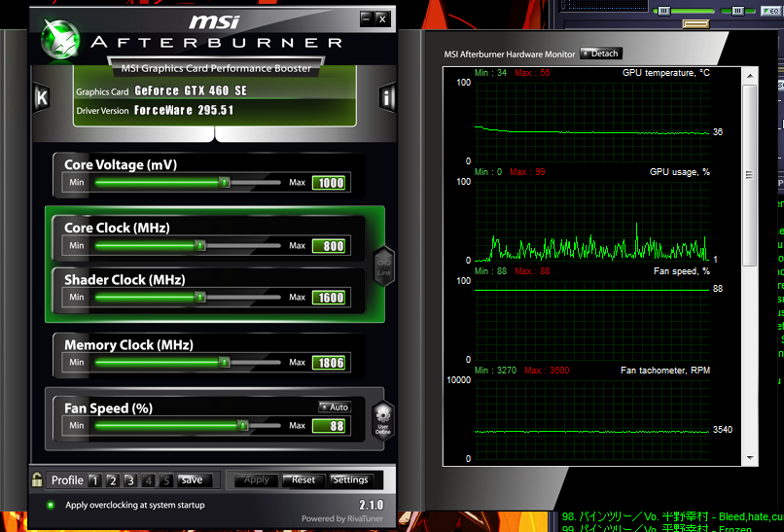Edit the Memory Clock value 1806

coord(331,363)
